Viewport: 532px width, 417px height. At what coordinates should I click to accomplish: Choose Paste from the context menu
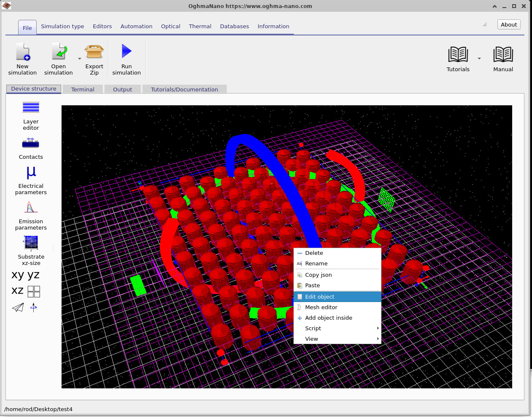337,286
